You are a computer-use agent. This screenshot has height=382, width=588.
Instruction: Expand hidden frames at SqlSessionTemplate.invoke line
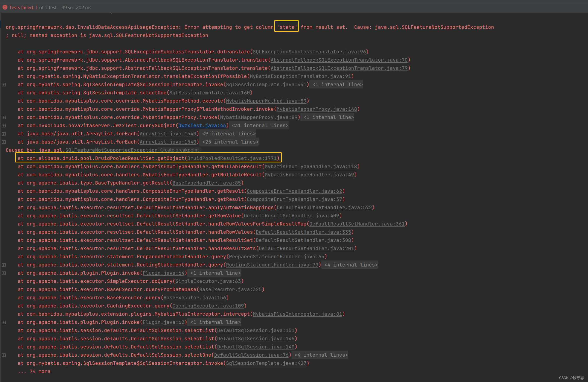[4, 84]
